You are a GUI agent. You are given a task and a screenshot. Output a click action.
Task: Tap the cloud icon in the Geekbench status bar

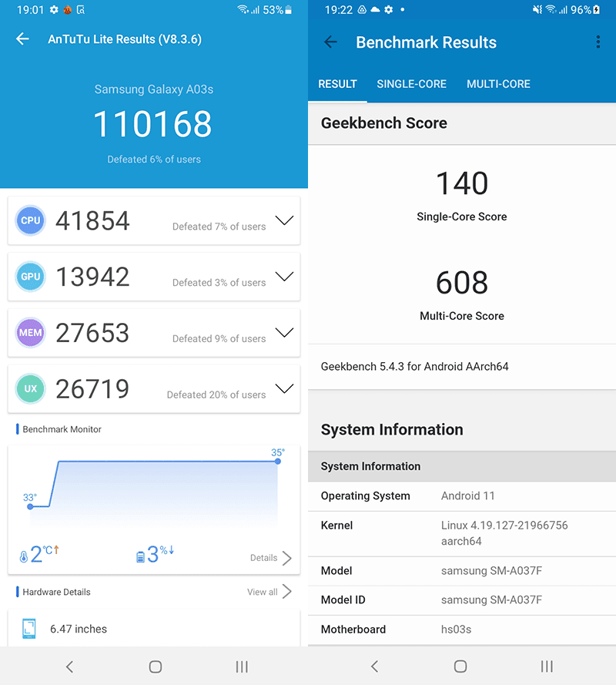(x=375, y=9)
